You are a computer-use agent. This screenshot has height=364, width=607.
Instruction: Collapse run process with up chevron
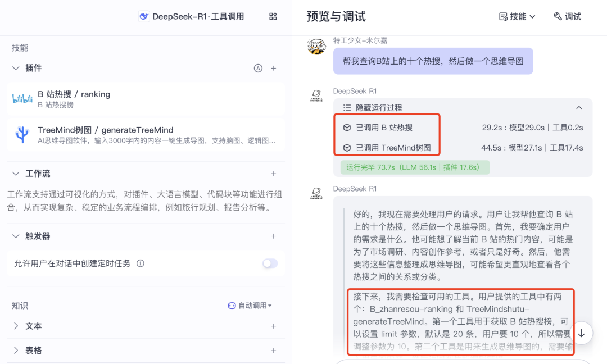(579, 107)
